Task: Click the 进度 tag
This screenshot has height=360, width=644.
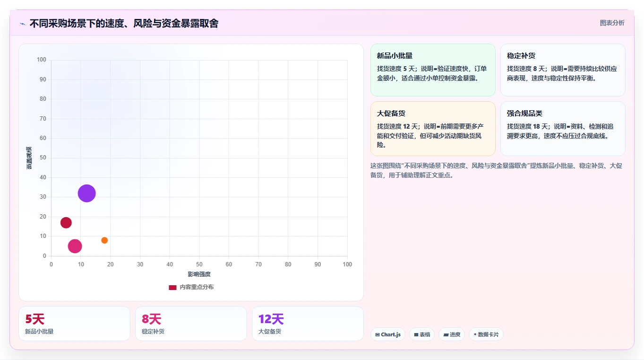Action: click(452, 334)
